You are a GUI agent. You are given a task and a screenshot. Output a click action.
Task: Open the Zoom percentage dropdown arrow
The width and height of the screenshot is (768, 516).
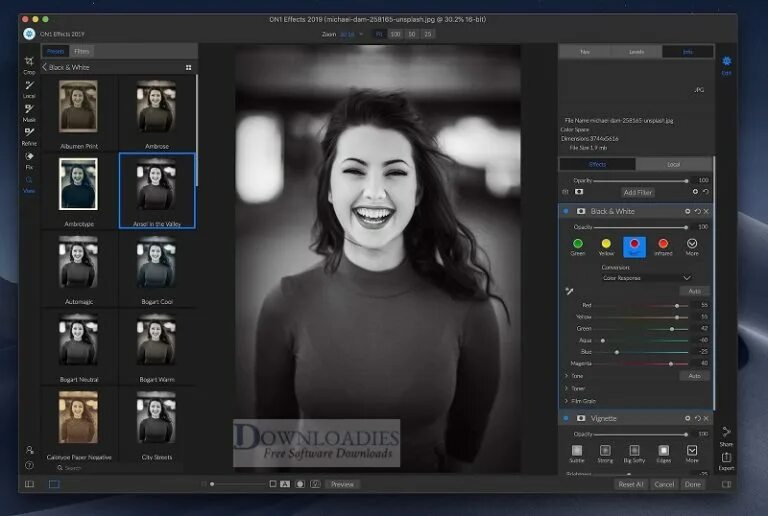[361, 34]
